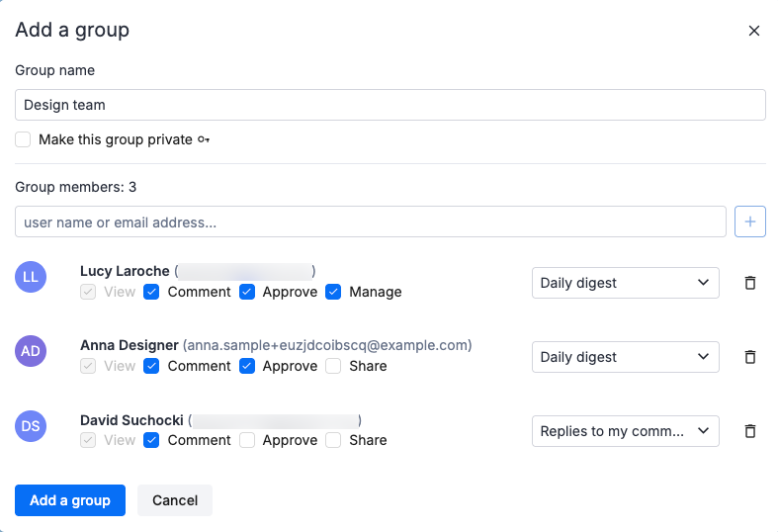Remove Anna Designer using trash icon
The height and width of the screenshot is (532, 778).
(749, 357)
